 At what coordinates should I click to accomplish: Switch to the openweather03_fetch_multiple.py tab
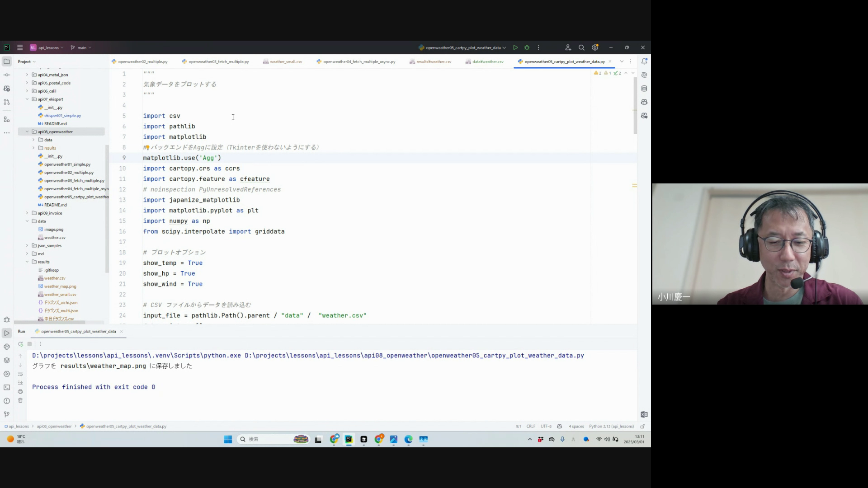click(218, 62)
